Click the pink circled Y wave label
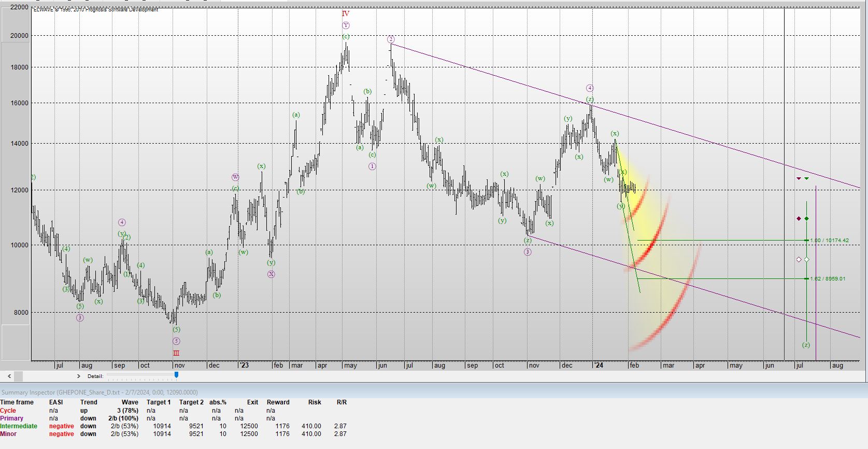 (x=346, y=25)
